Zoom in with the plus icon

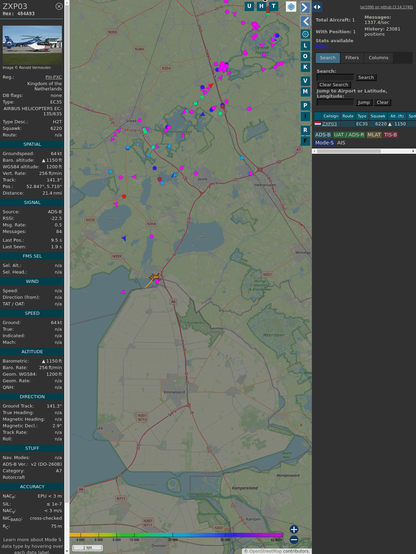pos(294,529)
